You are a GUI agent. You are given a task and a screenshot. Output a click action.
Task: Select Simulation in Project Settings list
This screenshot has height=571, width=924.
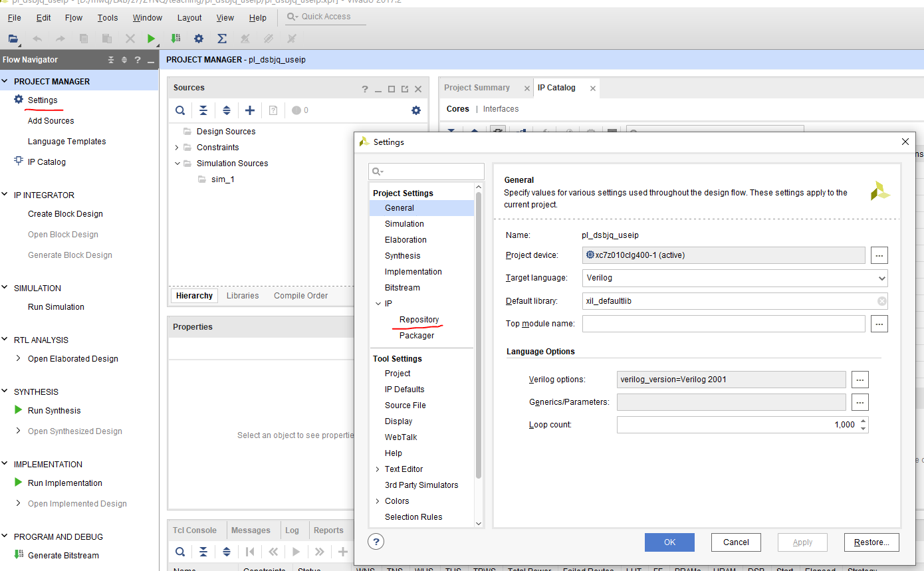click(404, 224)
